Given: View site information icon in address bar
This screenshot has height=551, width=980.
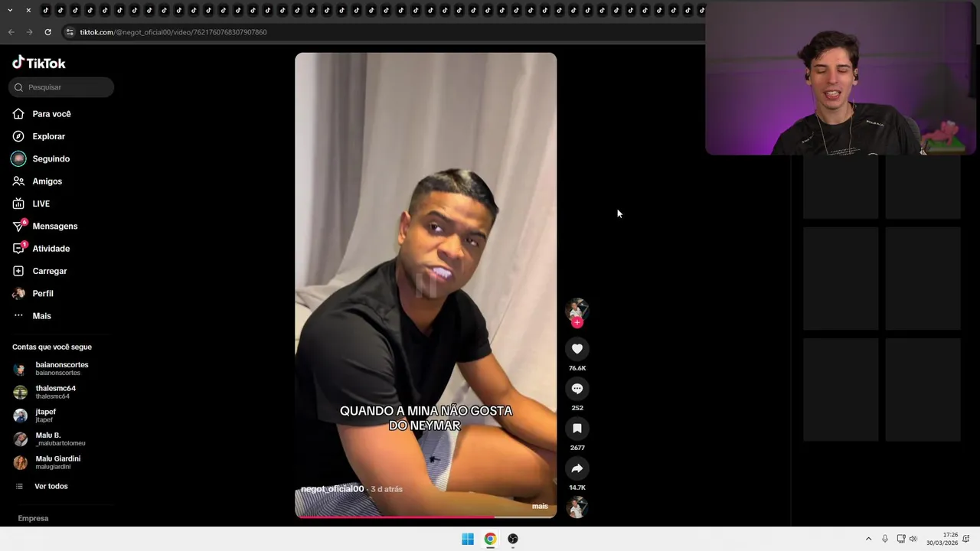Looking at the screenshot, I should [x=70, y=32].
